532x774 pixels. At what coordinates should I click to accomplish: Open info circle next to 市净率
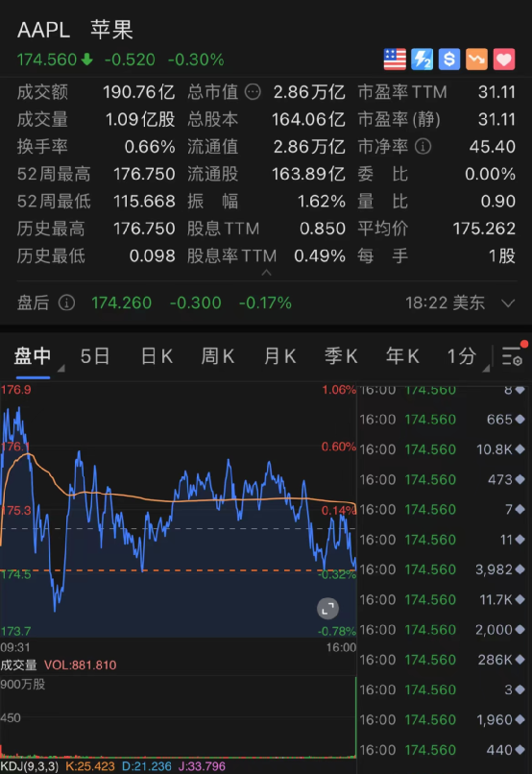pos(423,146)
